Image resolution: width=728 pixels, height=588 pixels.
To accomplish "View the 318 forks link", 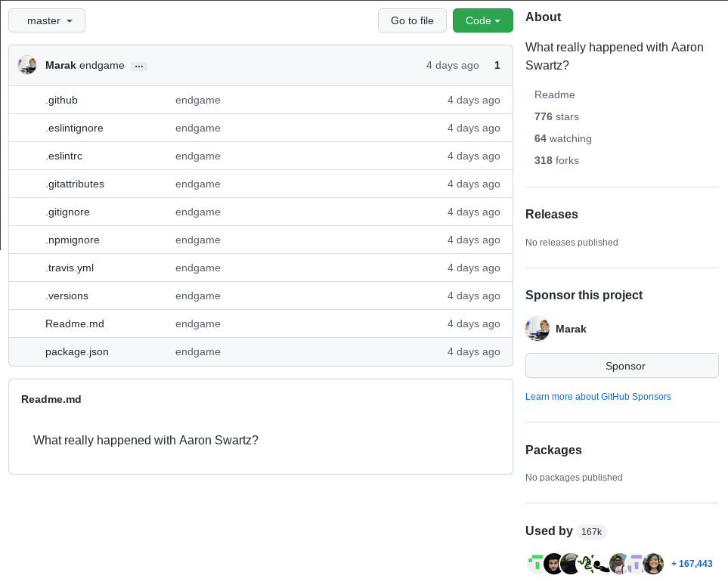I will (556, 160).
